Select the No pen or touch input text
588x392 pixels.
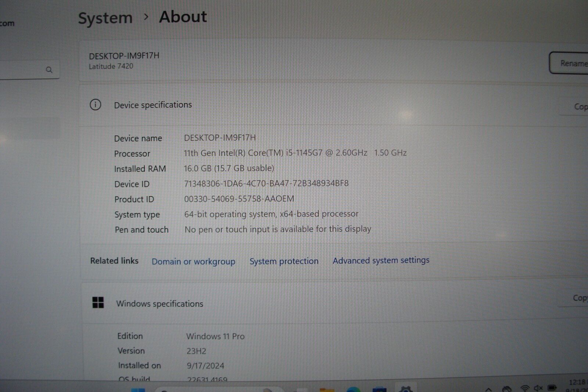[278, 229]
